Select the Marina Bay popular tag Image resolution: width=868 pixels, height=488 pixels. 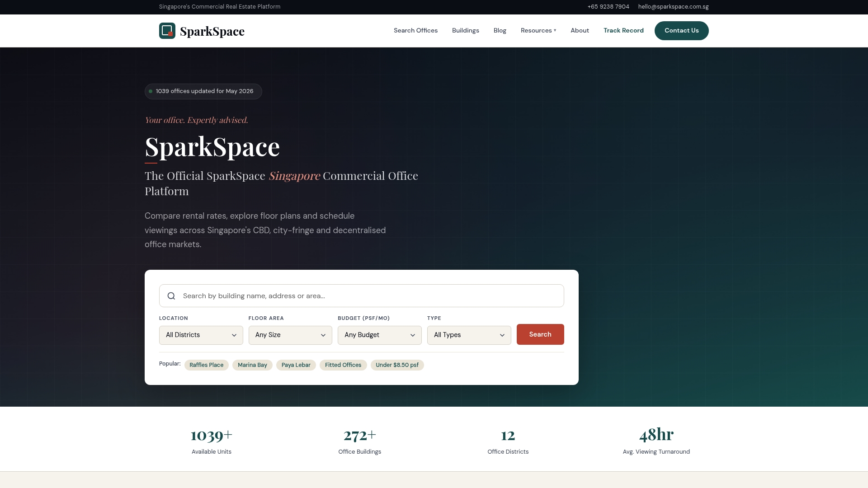pyautogui.click(x=252, y=365)
